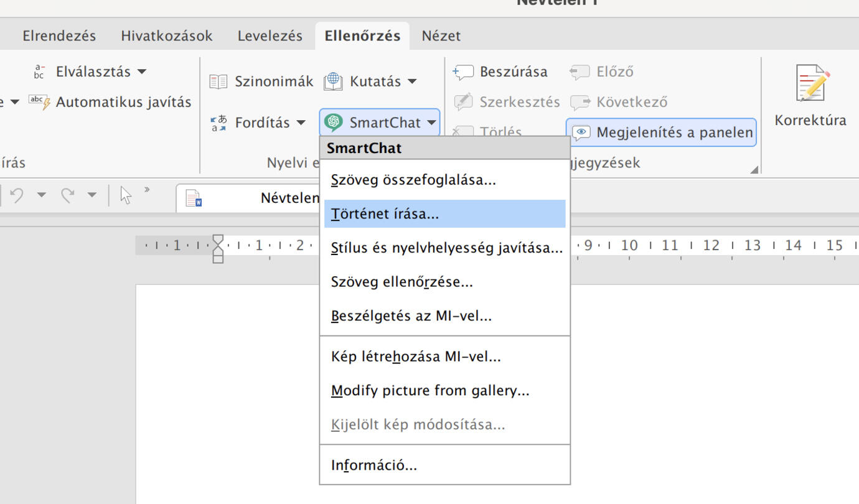This screenshot has height=504, width=859.
Task: Click the Beszúrása button label
Action: (x=514, y=72)
